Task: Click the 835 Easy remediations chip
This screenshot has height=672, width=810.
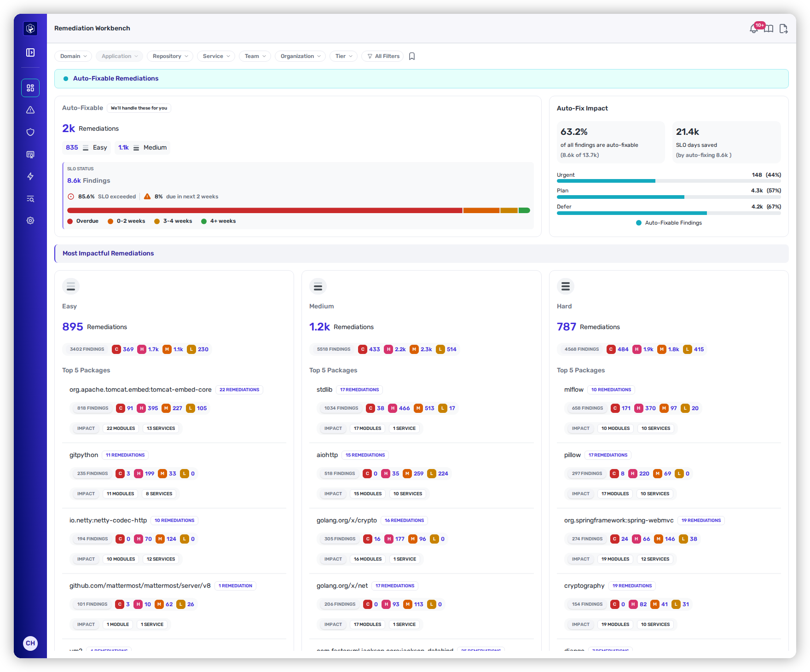Action: (87, 148)
